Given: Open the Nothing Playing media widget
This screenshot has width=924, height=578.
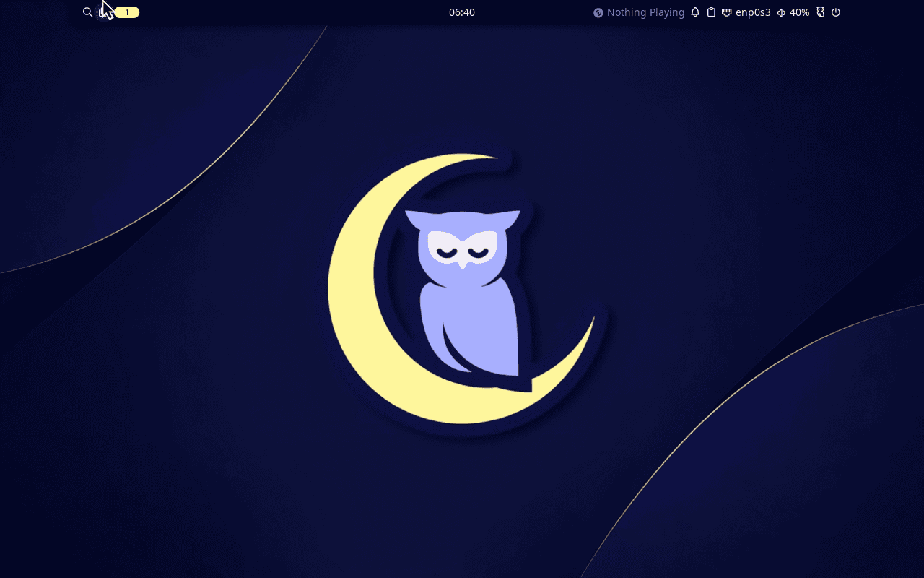Looking at the screenshot, I should click(x=639, y=12).
